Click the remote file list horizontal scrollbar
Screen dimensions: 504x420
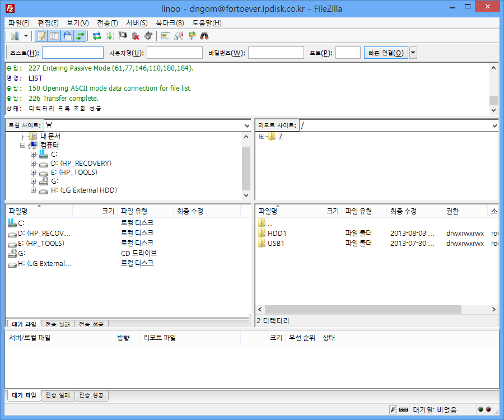tap(363, 309)
